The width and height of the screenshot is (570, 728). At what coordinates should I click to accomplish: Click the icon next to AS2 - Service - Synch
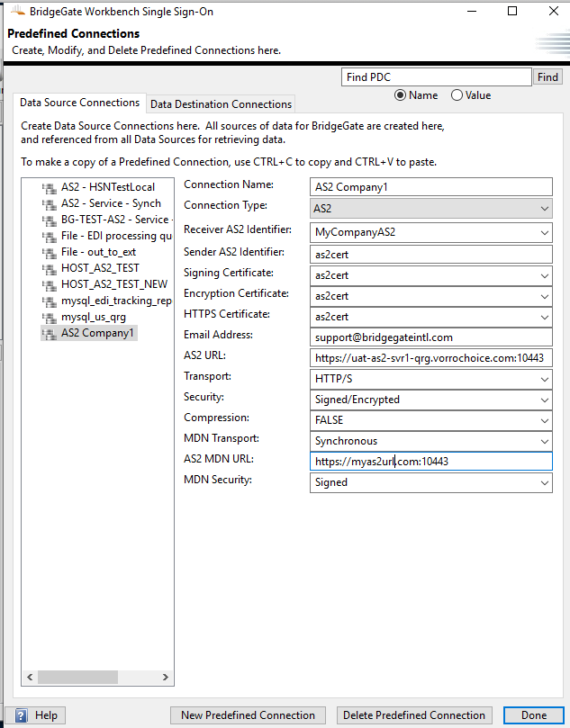coord(50,204)
